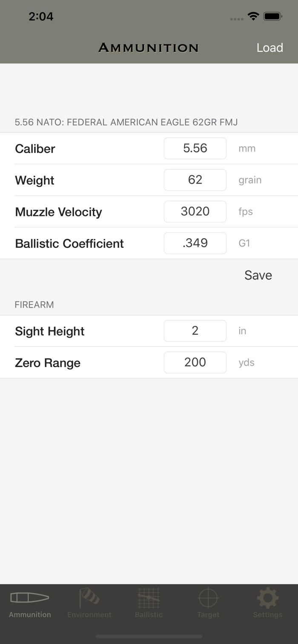Open the Ammunition tab bullet icon

(30, 598)
